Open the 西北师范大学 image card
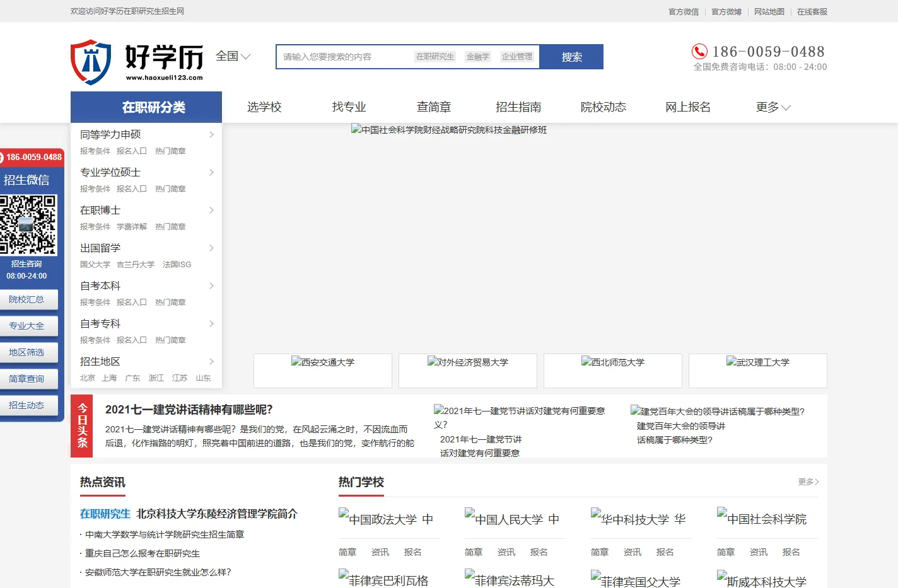The height and width of the screenshot is (588, 898). tap(613, 371)
